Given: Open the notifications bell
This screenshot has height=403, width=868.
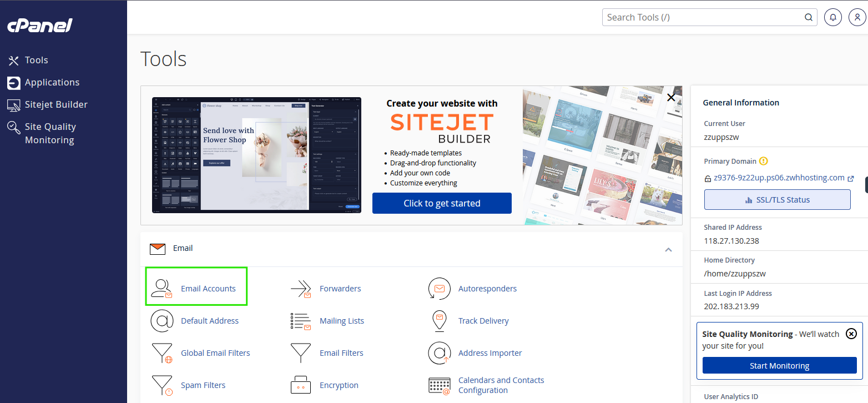Looking at the screenshot, I should coord(833,17).
